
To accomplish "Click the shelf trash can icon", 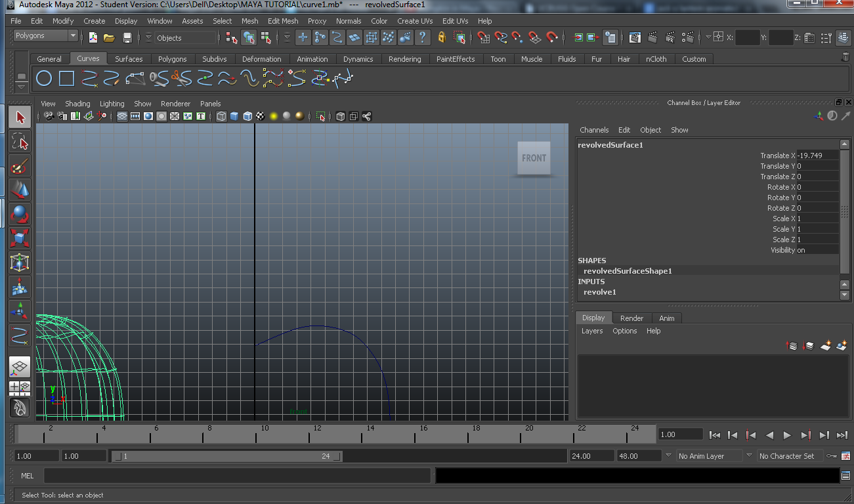I will [x=845, y=58].
